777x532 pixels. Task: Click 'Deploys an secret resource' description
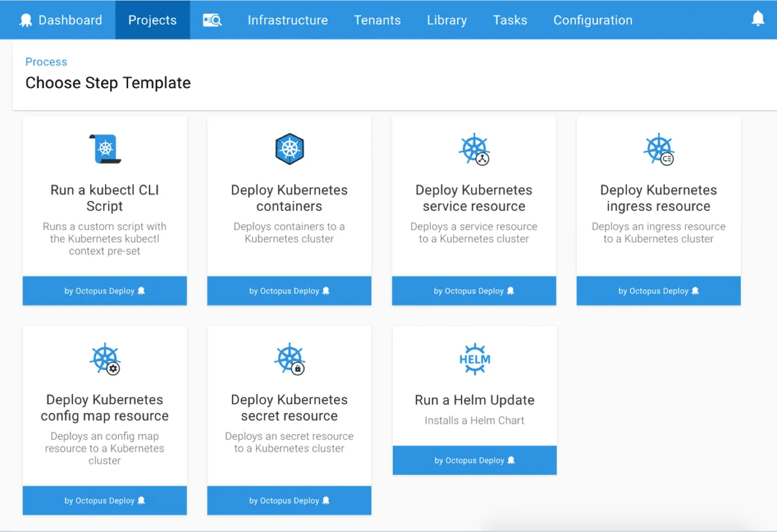289,442
